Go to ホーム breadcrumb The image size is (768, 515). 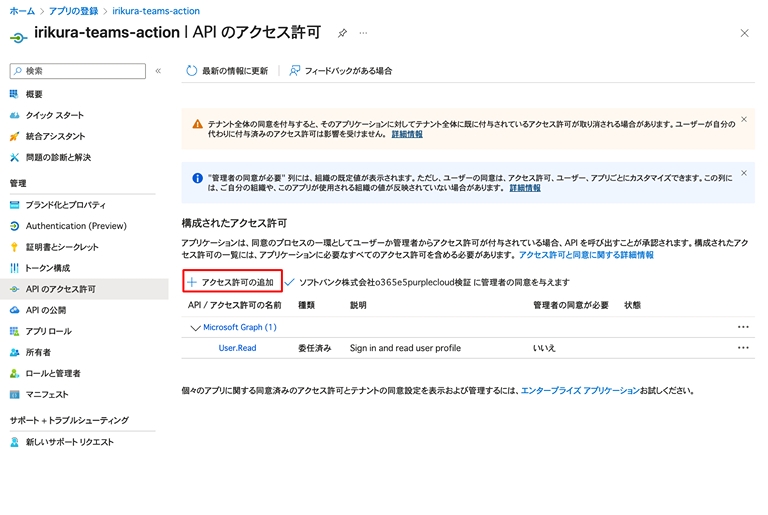(22, 11)
